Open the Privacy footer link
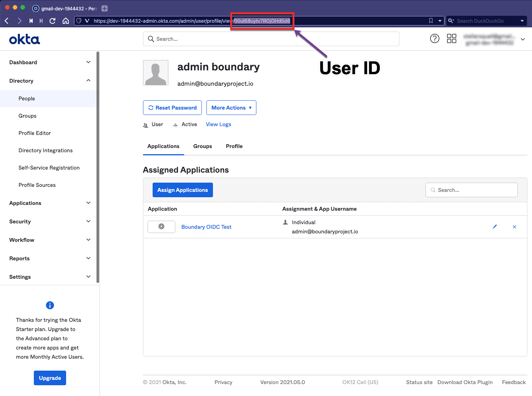Image resolution: width=532 pixels, height=396 pixels. 223,382
